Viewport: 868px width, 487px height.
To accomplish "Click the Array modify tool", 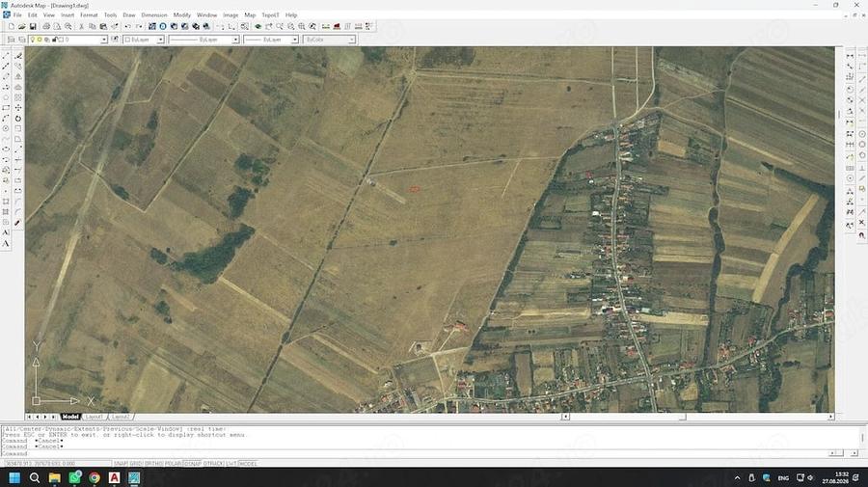I will tap(18, 97).
